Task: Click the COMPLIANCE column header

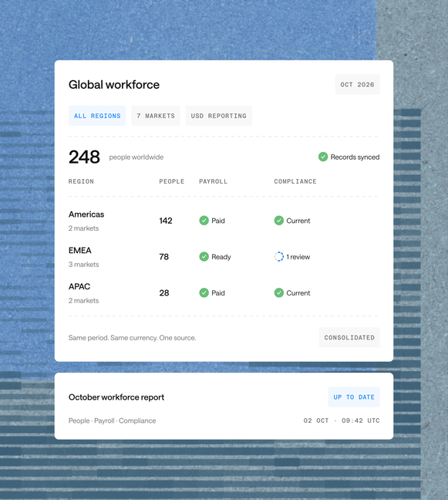Action: (295, 181)
